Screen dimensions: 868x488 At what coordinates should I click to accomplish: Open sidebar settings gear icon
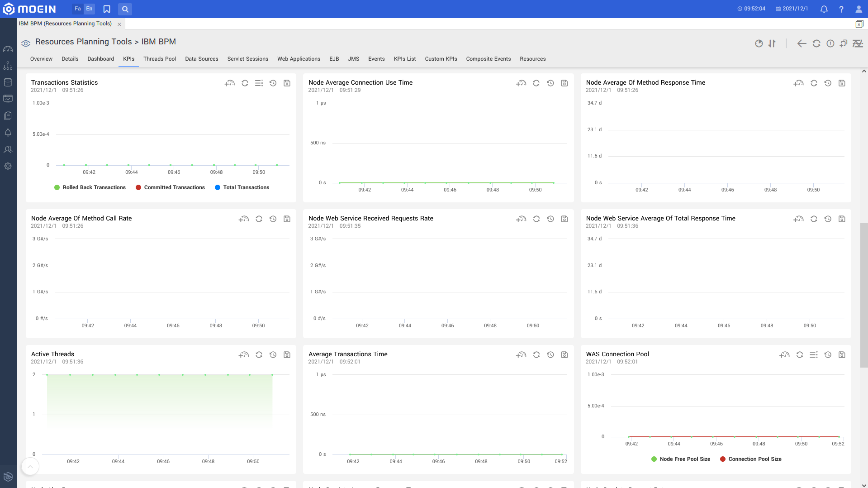[x=8, y=166]
